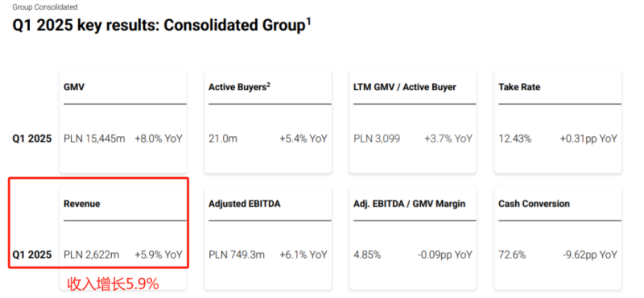Select the PLN 2,622m revenue value
The image size is (644, 298).
(92, 255)
